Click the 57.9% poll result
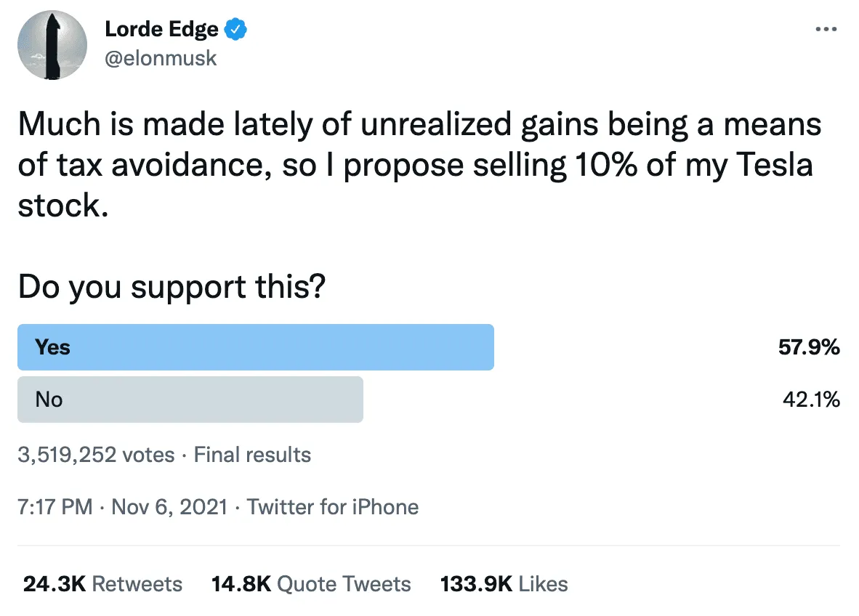The height and width of the screenshot is (616, 859). (809, 347)
